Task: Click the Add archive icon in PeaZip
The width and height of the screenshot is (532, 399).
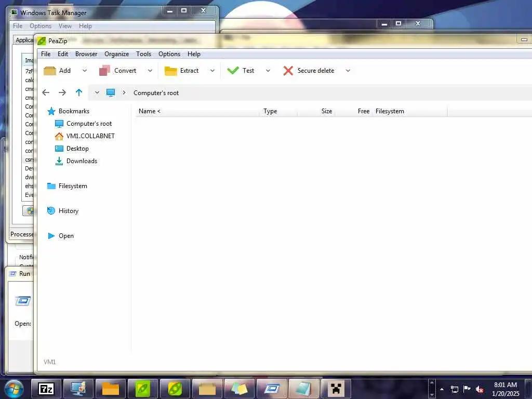Action: (49, 71)
